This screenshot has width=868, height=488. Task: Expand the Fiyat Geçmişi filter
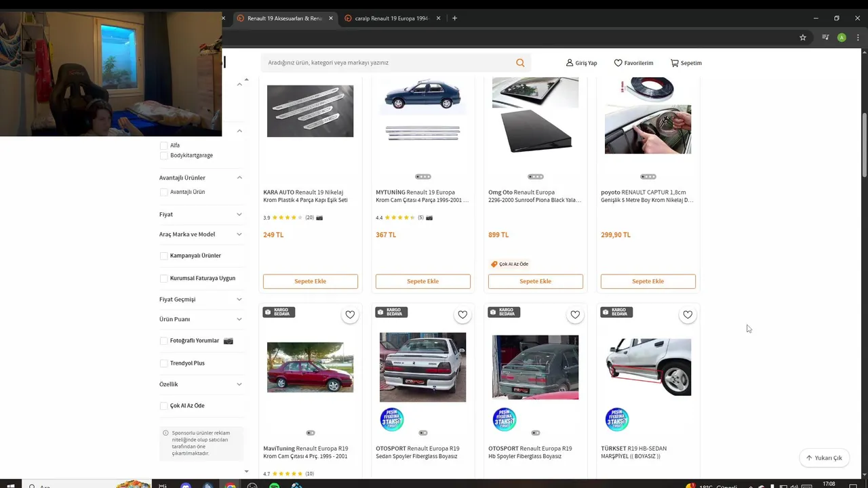(239, 299)
